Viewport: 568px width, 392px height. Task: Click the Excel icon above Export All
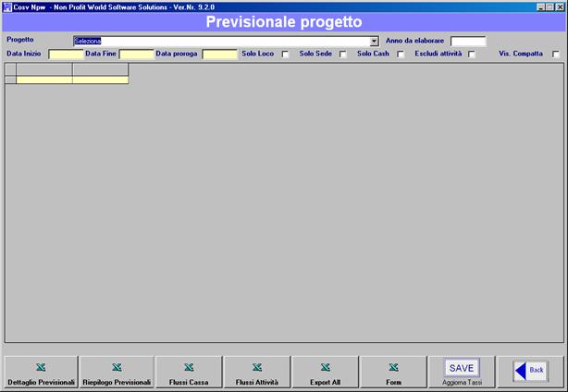point(326,367)
